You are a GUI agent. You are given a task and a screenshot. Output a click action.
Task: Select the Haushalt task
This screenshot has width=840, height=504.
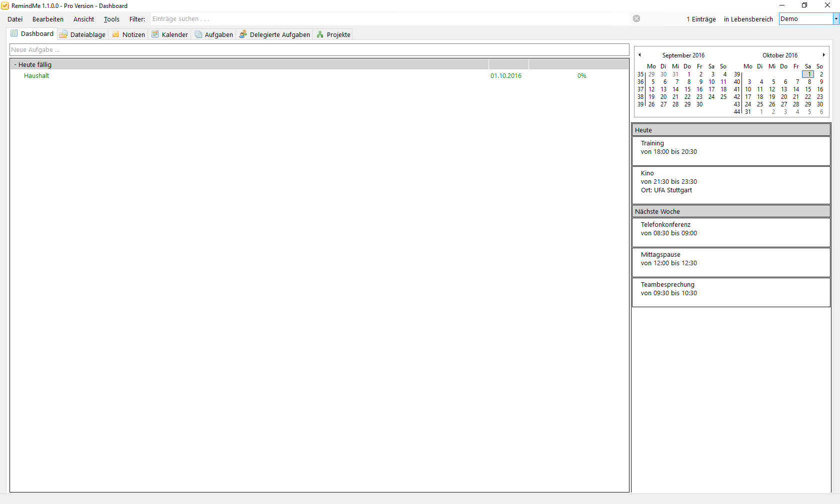click(x=36, y=76)
